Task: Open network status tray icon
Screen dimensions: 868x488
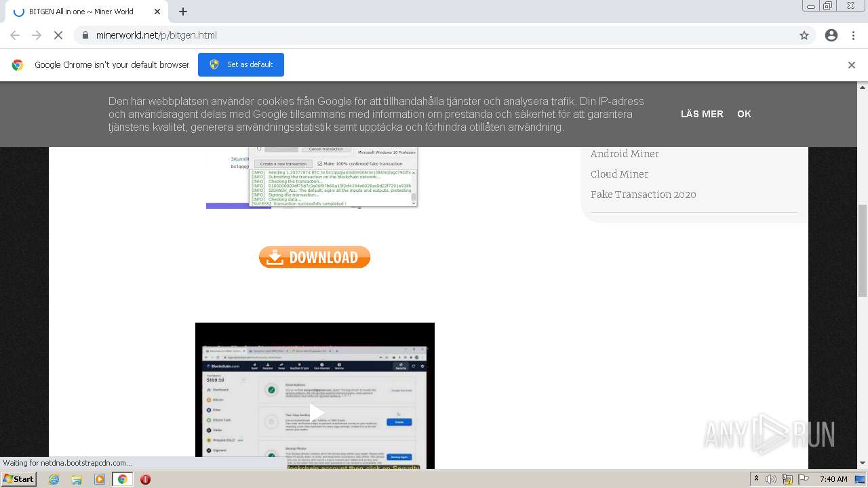Action: [787, 479]
